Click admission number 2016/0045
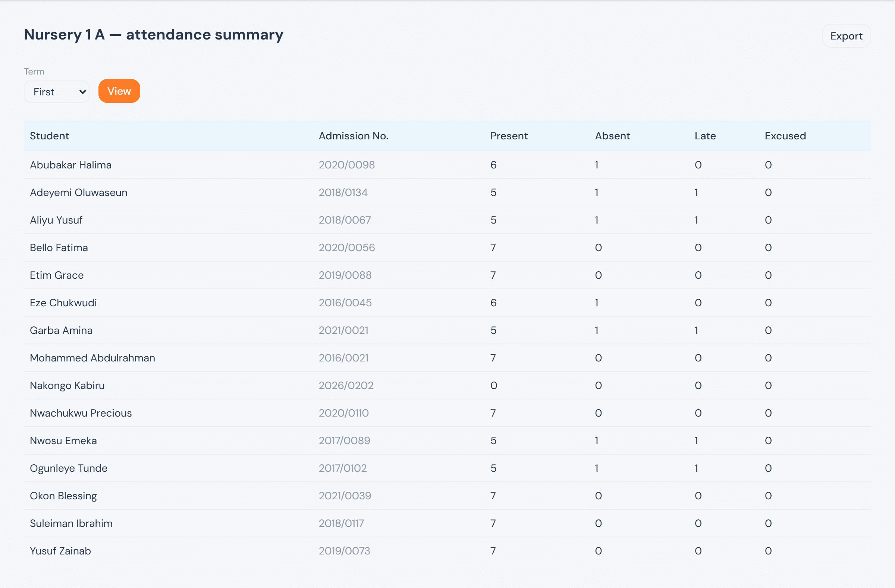 345,303
